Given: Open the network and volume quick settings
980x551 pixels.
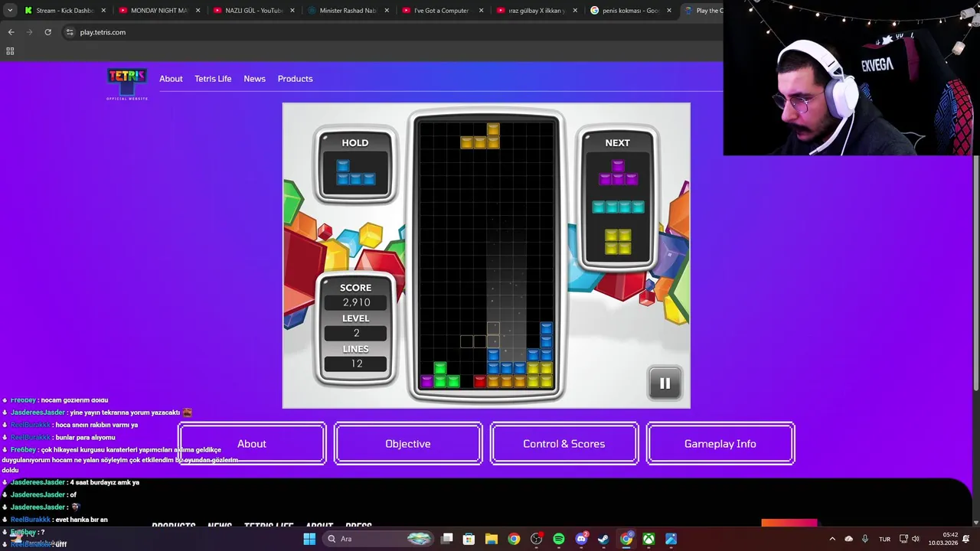Looking at the screenshot, I should 909,539.
